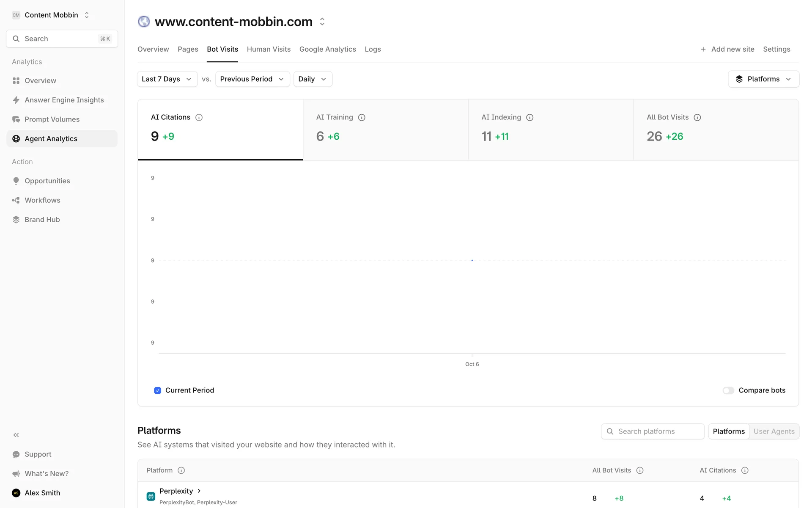This screenshot has width=812, height=508.
Task: Click the All Bot Visits card info icon
Action: [697, 117]
